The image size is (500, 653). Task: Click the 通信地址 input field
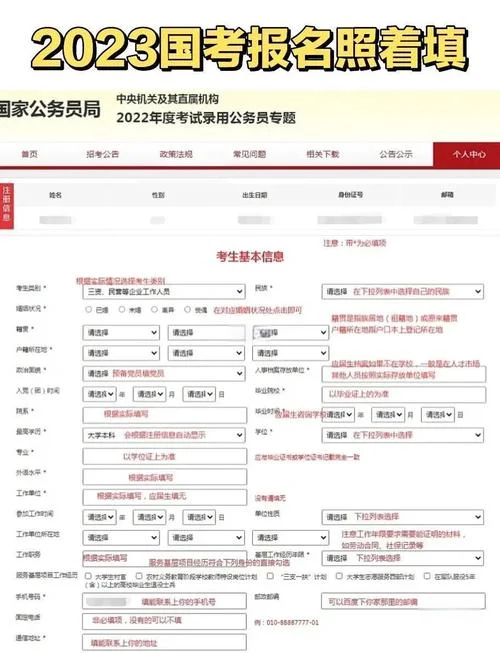[165, 642]
